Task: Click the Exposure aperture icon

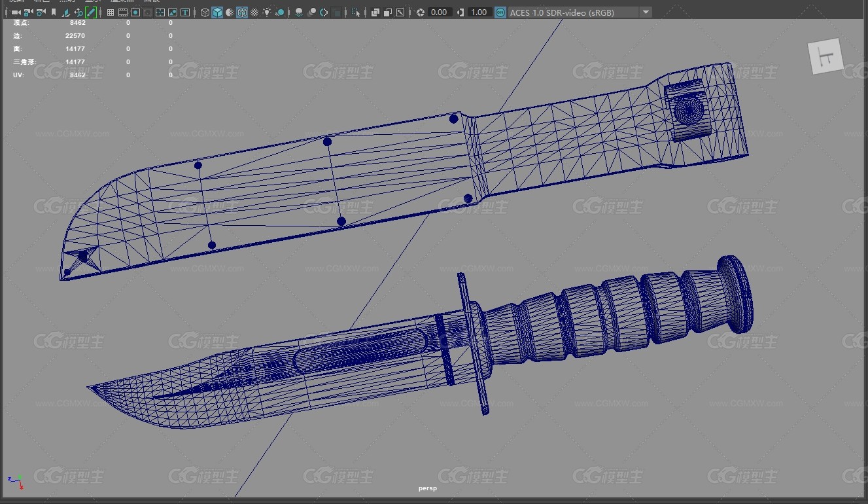Action: 421,12
